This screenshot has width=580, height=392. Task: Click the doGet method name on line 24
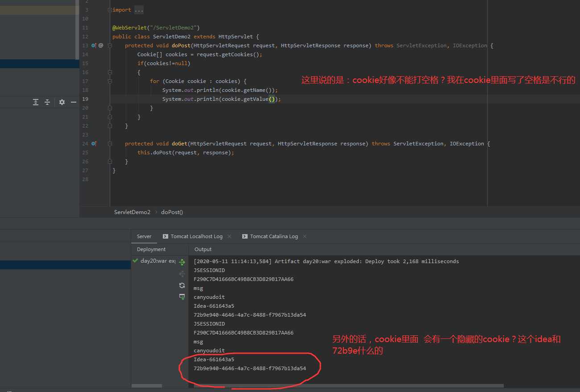(179, 144)
